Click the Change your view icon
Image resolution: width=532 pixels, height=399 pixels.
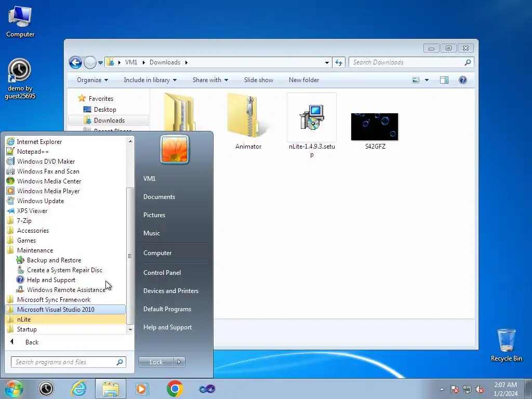(416, 80)
